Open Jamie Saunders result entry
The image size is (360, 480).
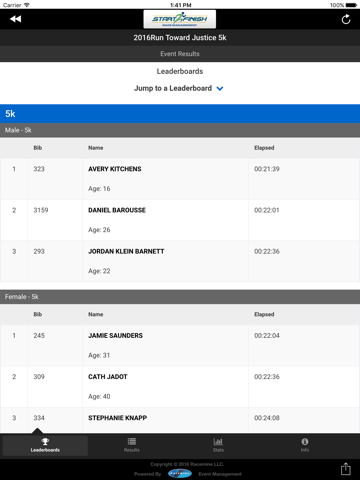180,346
